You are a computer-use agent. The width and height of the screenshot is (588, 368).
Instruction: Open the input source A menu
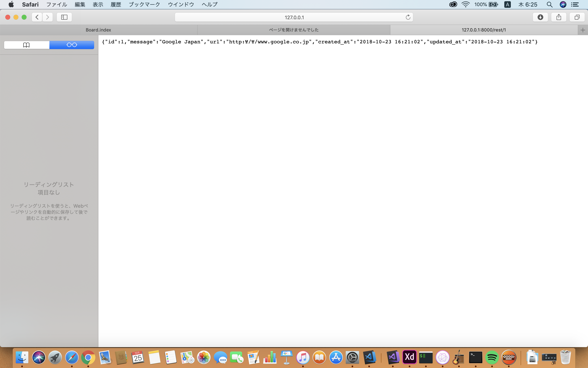coord(507,4)
